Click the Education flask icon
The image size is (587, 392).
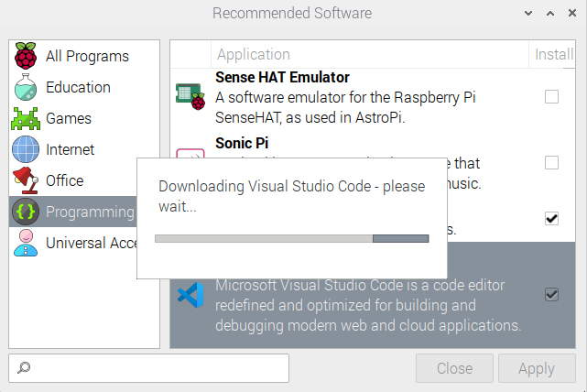tap(26, 87)
